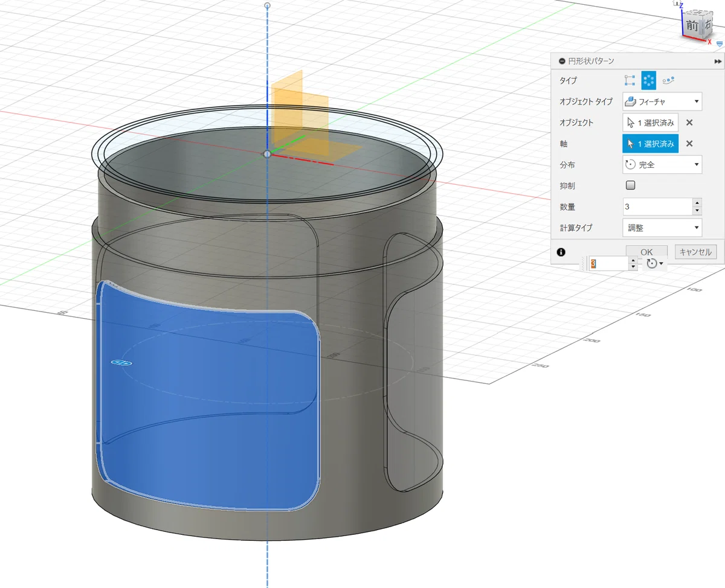725x588 pixels.
Task: Click the 数量 quantity input field
Action: [x=657, y=206]
